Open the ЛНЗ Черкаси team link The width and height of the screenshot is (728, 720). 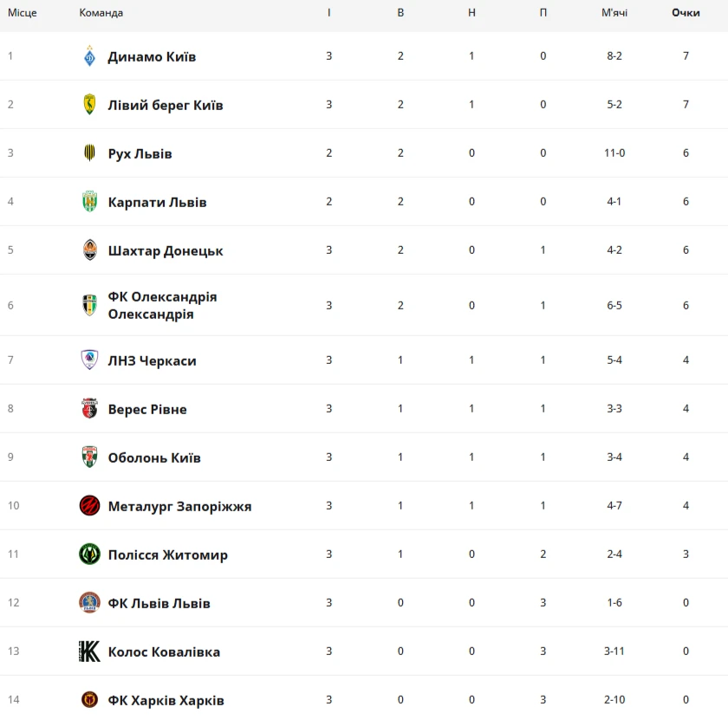pyautogui.click(x=153, y=360)
